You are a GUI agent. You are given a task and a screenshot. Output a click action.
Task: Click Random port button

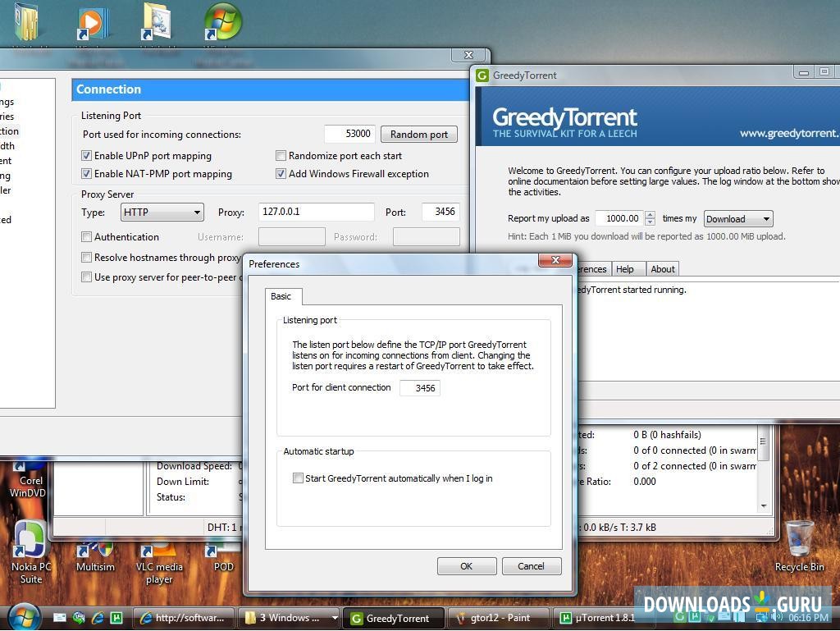point(419,134)
